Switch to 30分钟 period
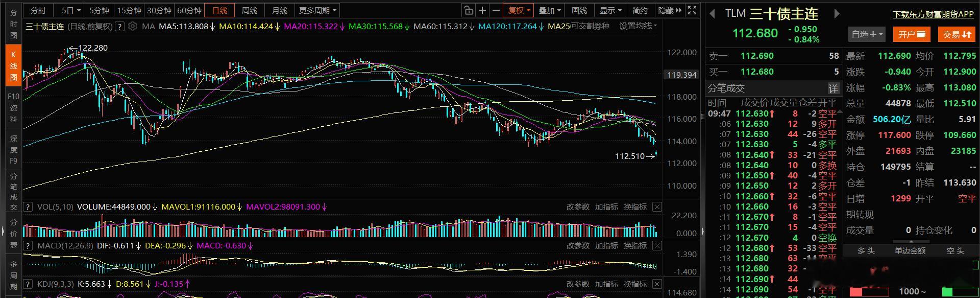The image size is (980, 298). (159, 10)
